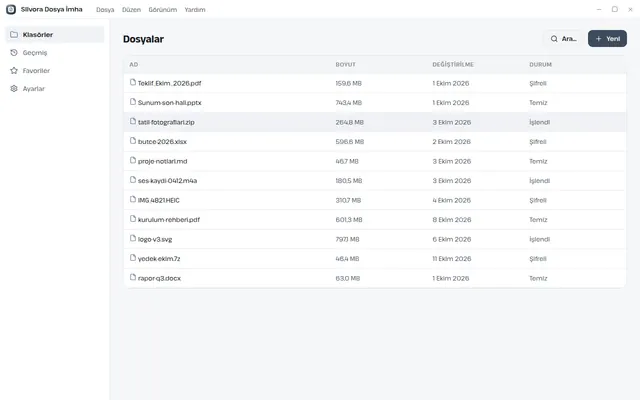Select Klasörler in the sidebar
640x400 pixels.
point(55,35)
